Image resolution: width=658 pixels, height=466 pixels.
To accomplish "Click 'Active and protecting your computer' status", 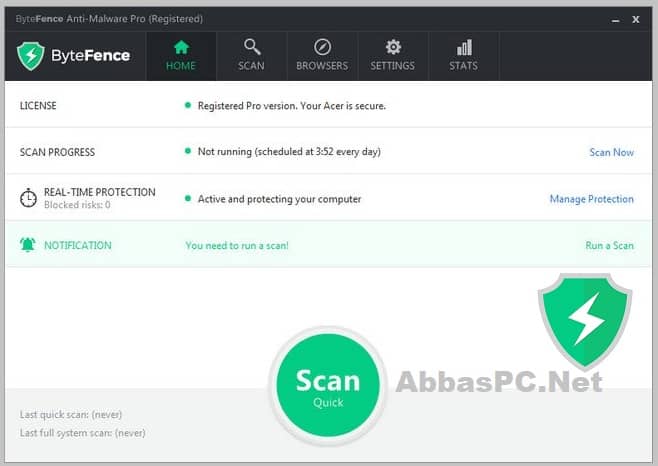I will [279, 199].
